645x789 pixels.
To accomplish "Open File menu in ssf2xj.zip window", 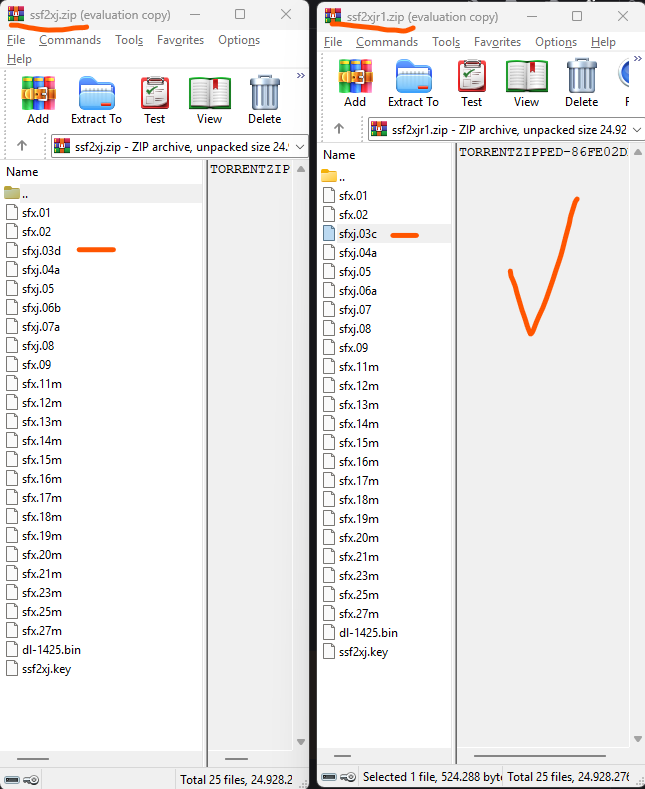I will (16, 40).
